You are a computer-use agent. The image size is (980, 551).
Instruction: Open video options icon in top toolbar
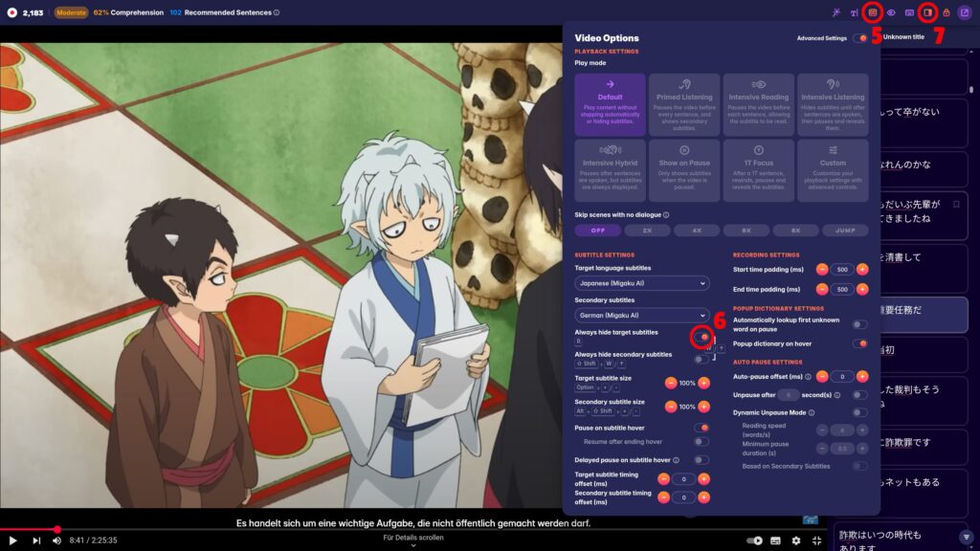click(x=873, y=12)
